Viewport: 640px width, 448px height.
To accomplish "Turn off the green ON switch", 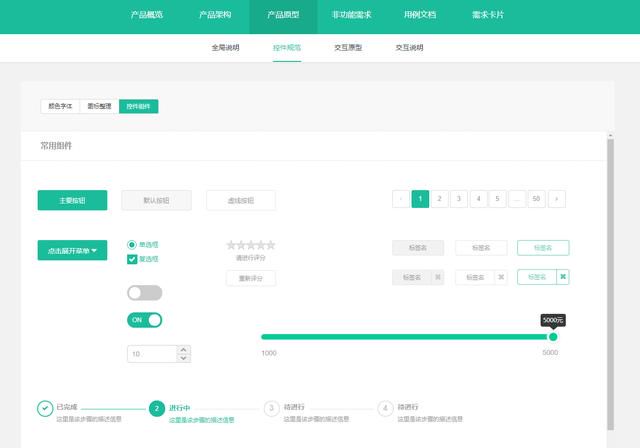I will point(144,320).
